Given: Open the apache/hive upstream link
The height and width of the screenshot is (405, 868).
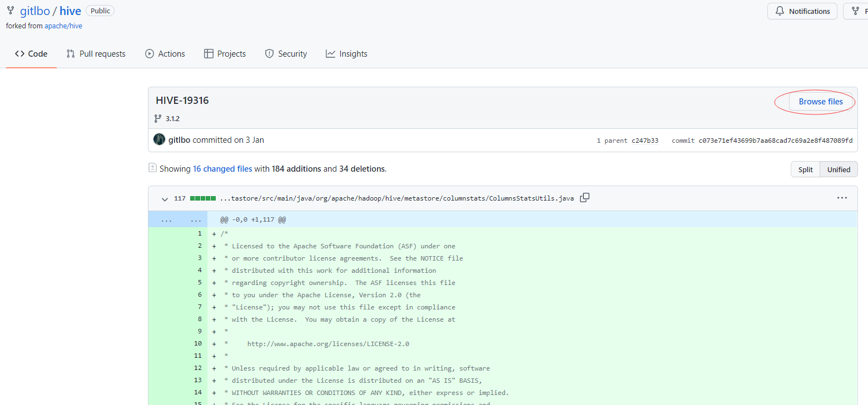Looking at the screenshot, I should (x=63, y=26).
